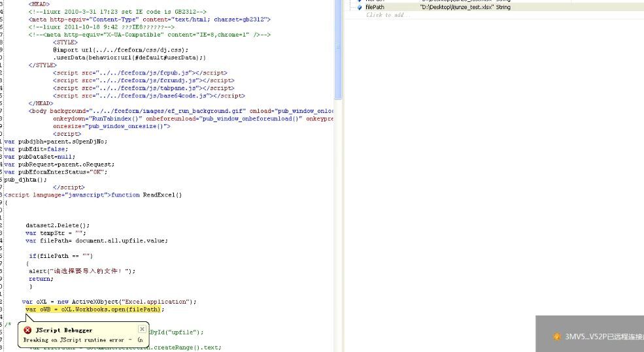Click the "JScript Debugger" popup title
Screen dimensions: 644x352
[x=64, y=330]
